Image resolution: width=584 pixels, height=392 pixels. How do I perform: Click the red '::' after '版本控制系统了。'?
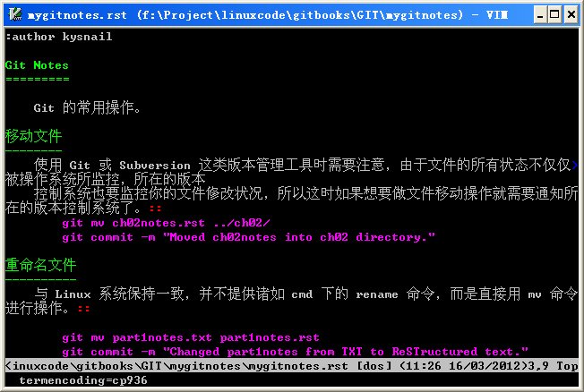(x=155, y=209)
